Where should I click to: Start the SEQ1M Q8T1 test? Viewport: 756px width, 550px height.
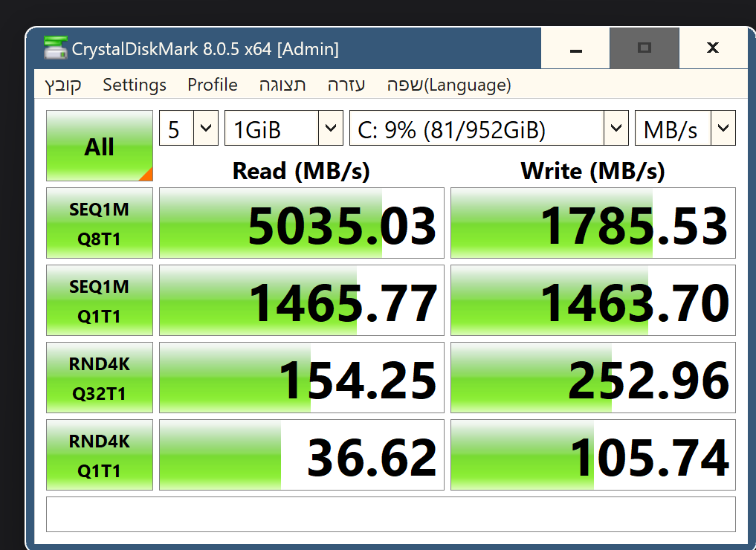coord(100,223)
